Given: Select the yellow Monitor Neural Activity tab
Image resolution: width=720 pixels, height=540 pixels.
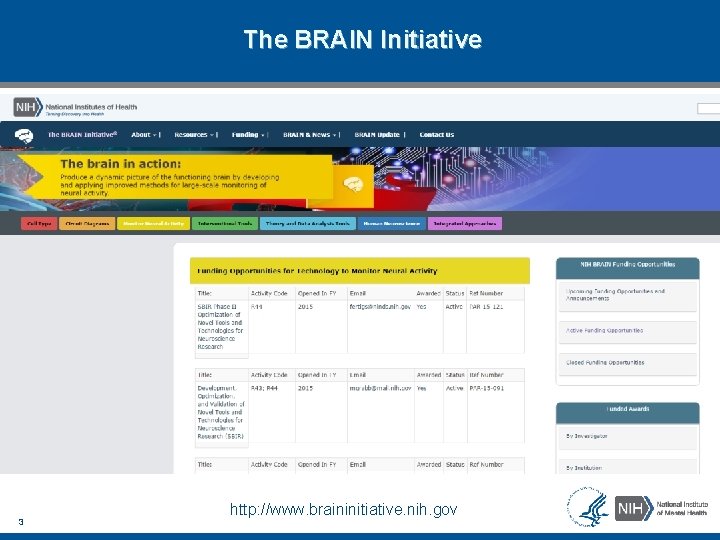Looking at the screenshot, I should click(x=153, y=224).
